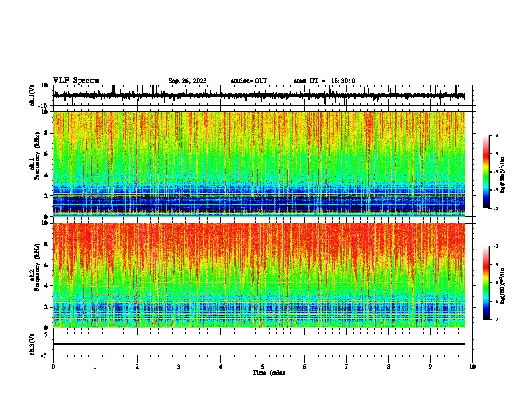Click the '-7' label on ch.2 colorbar

[x=495, y=319]
